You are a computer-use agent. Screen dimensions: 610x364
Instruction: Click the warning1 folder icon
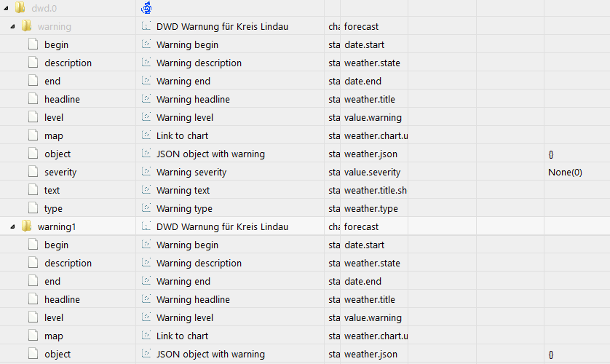click(26, 226)
